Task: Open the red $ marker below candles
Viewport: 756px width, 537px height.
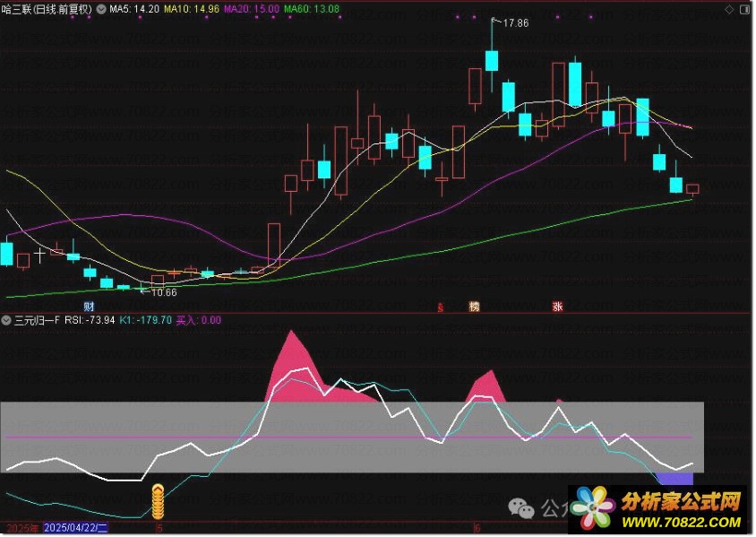Action: click(x=440, y=307)
